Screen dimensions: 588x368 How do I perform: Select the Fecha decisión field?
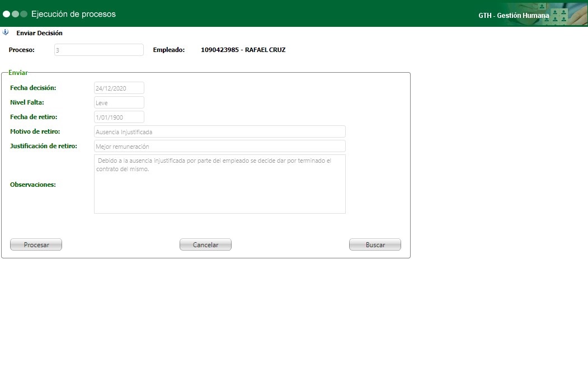(x=119, y=88)
